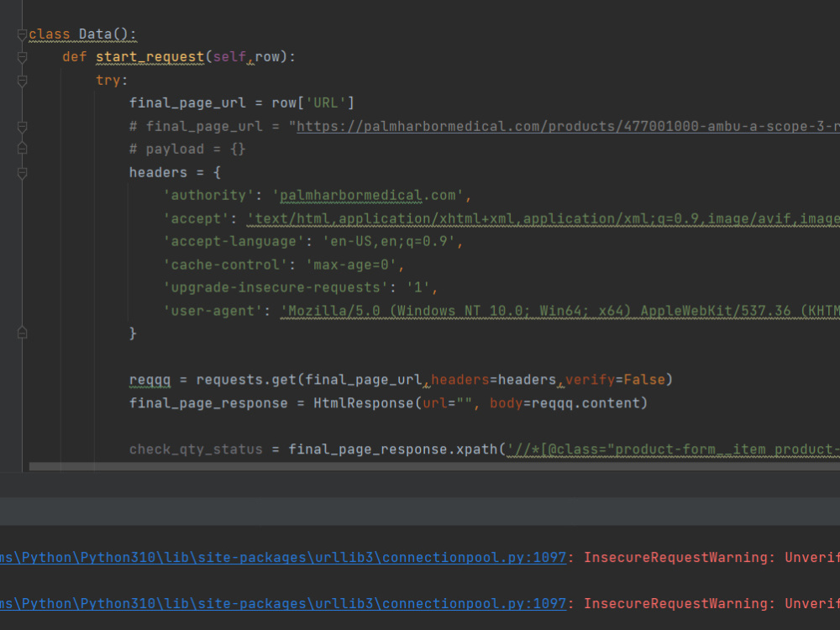Click the verify=False argument
The image size is (840, 630).
pyautogui.click(x=615, y=380)
